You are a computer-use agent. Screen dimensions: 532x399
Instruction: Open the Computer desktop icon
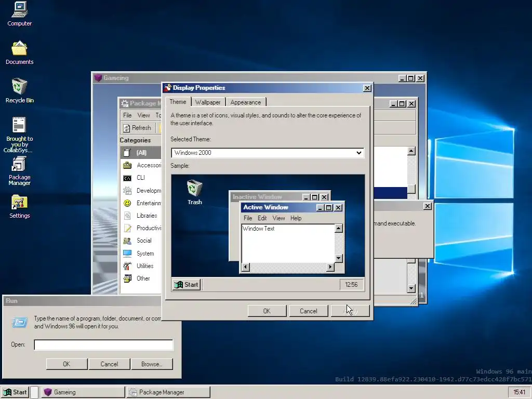[19, 9]
